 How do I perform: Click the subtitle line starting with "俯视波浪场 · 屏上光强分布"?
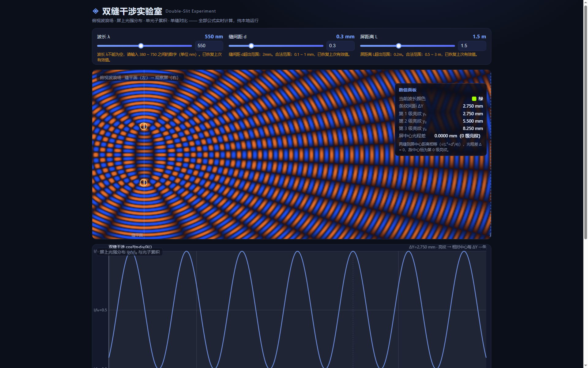point(175,21)
